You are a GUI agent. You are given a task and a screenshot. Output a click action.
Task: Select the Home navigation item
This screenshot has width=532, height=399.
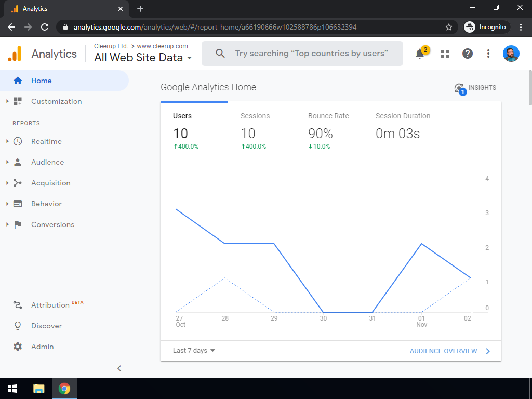42,81
